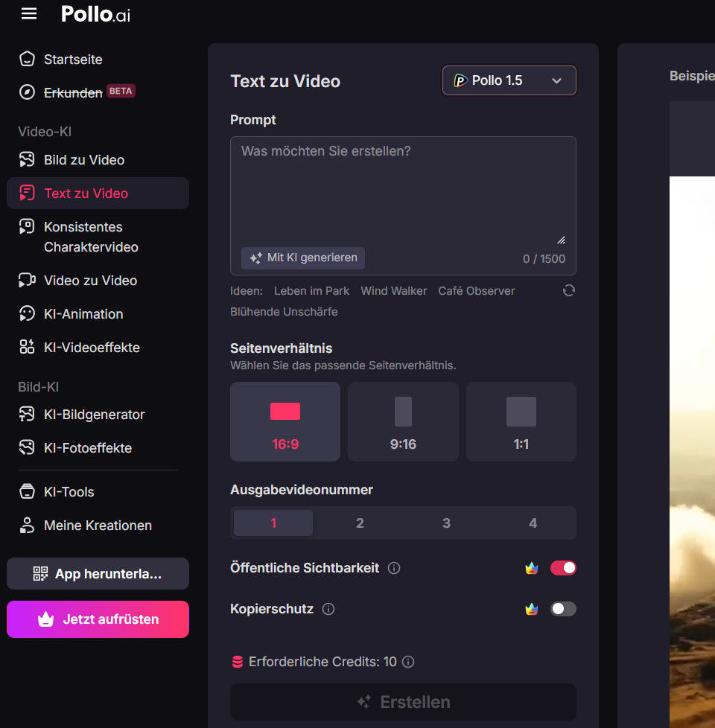Image resolution: width=715 pixels, height=728 pixels.
Task: Click the Startseite home icon
Action: [x=27, y=59]
